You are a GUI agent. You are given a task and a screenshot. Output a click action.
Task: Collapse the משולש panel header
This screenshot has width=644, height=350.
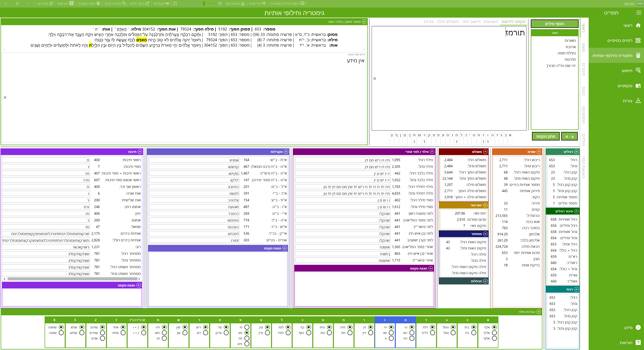(485, 152)
